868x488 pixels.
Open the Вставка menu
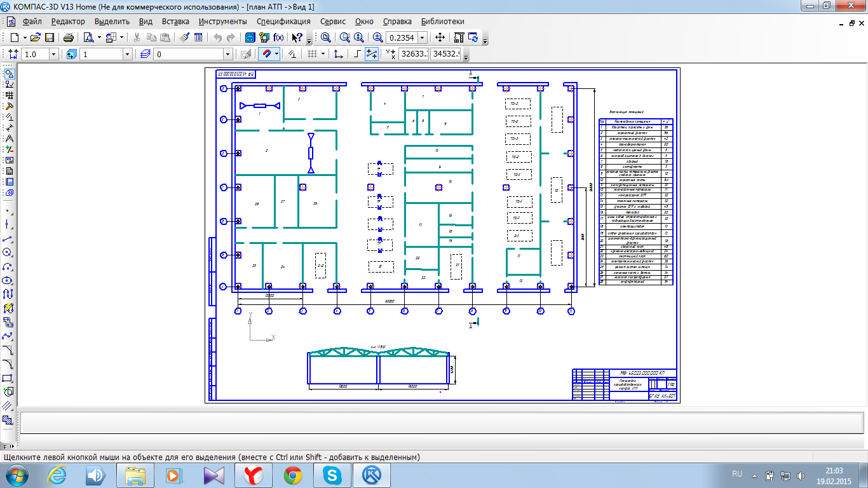click(175, 21)
